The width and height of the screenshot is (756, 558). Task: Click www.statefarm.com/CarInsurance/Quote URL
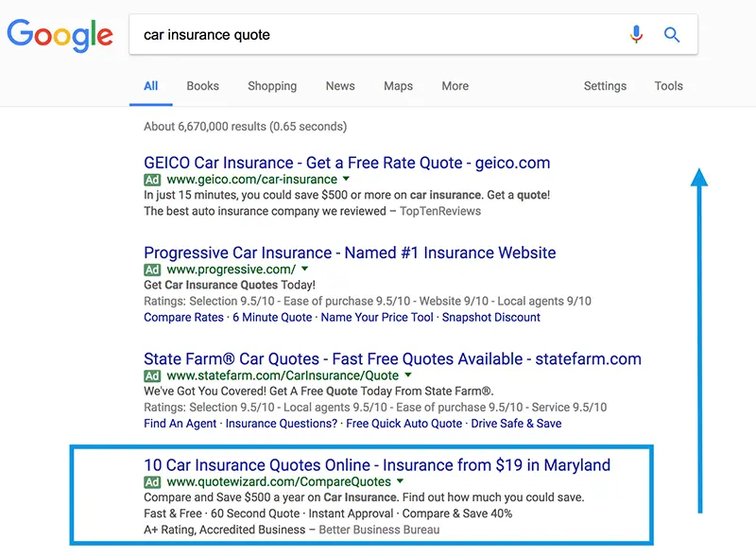pyautogui.click(x=283, y=375)
